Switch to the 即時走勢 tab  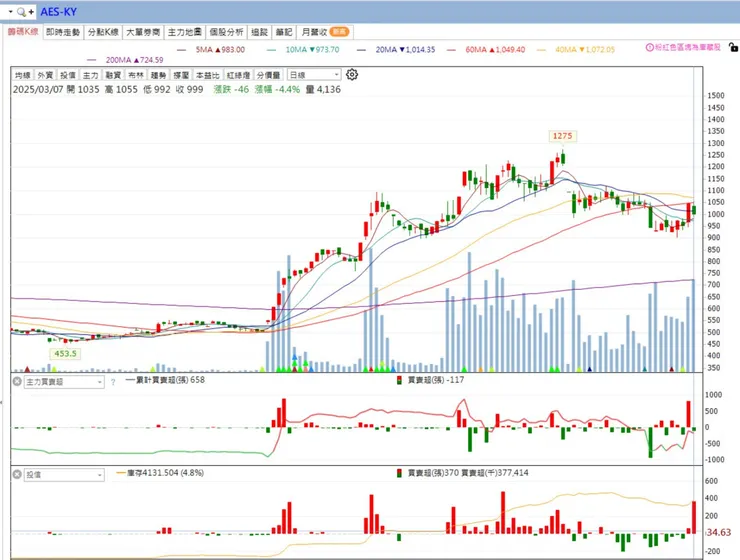coord(63,32)
